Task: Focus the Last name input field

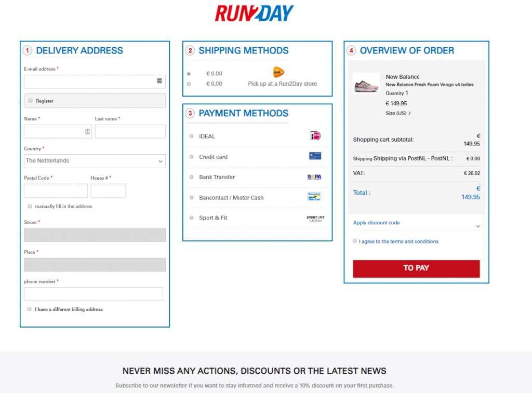Action: (130, 131)
